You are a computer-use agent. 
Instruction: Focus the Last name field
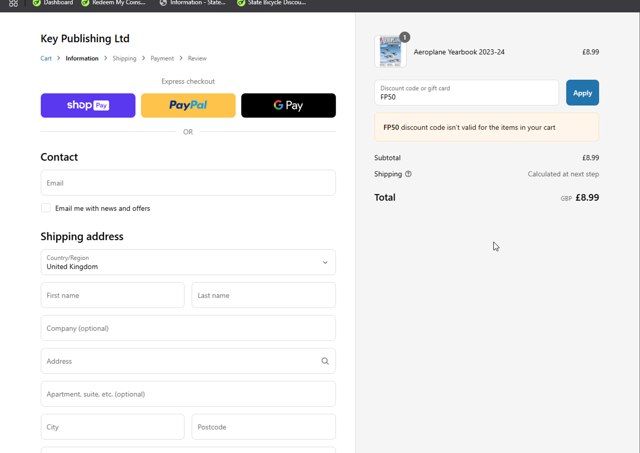(264, 295)
